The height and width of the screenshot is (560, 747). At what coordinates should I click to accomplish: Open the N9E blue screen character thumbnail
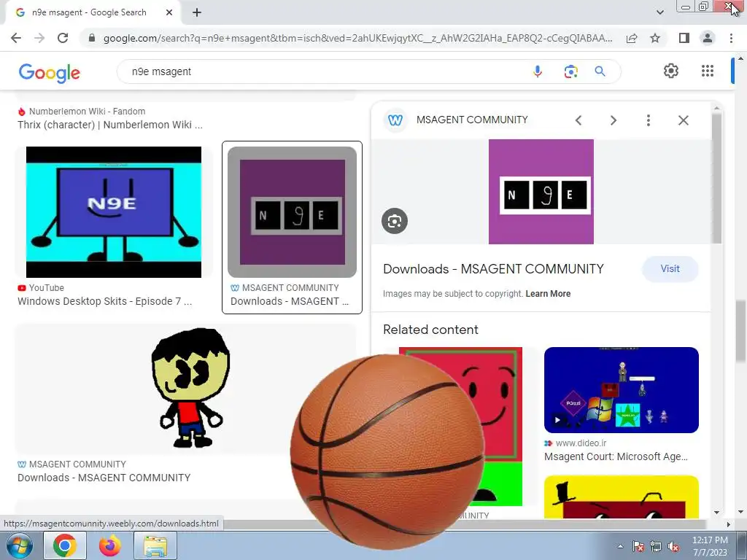point(114,212)
